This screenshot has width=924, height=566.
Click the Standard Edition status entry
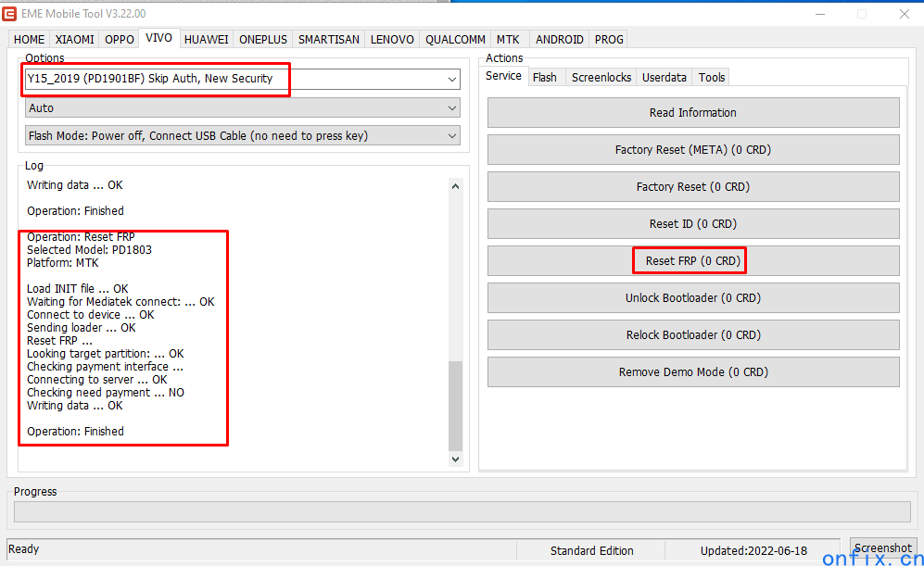coord(591,550)
